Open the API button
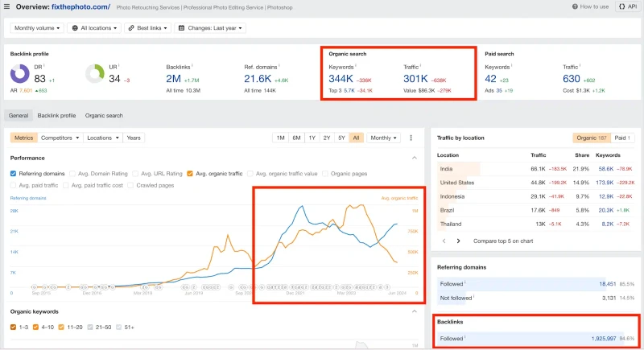This screenshot has height=350, width=644. pyautogui.click(x=628, y=6)
